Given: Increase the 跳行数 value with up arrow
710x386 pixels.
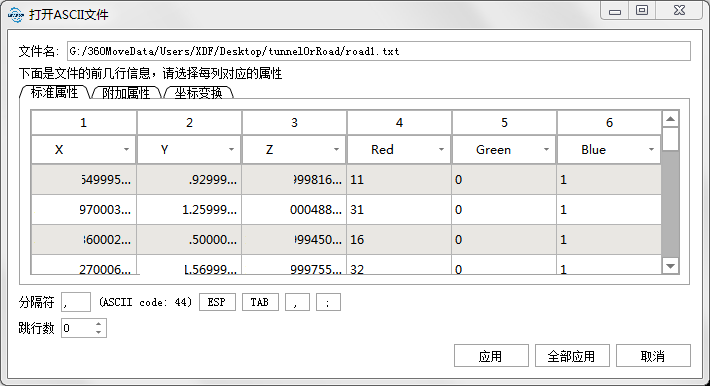Looking at the screenshot, I should [99, 323].
